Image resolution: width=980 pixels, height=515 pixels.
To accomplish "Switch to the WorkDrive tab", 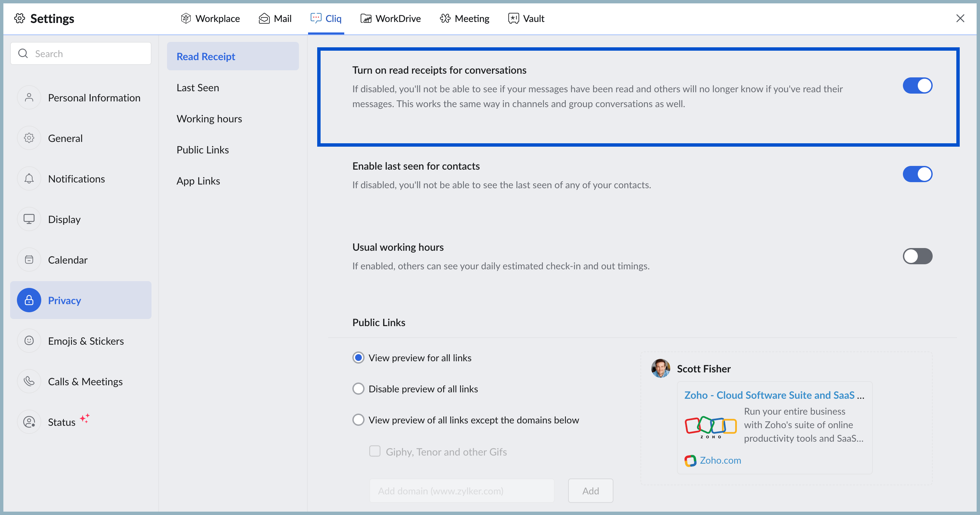I will coord(390,18).
